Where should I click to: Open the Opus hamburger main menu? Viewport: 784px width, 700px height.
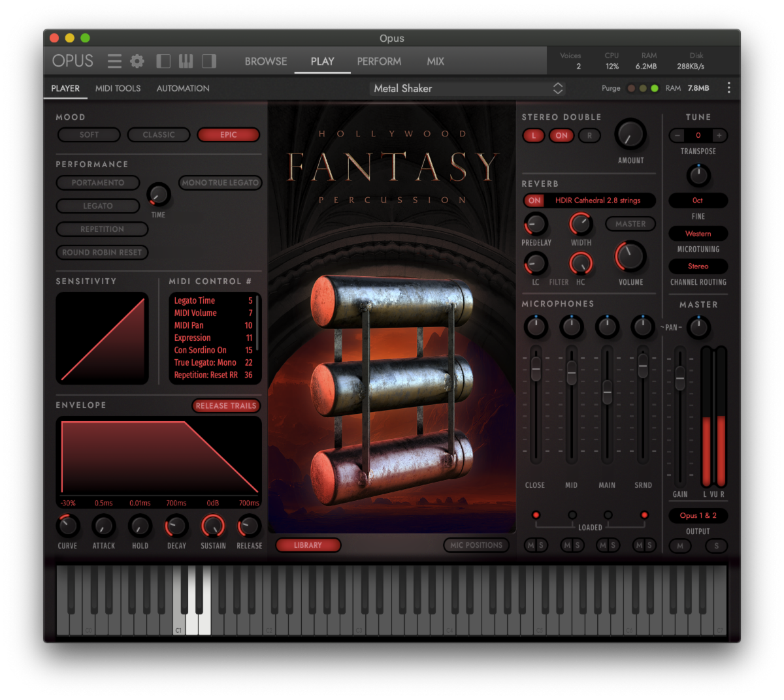[114, 61]
